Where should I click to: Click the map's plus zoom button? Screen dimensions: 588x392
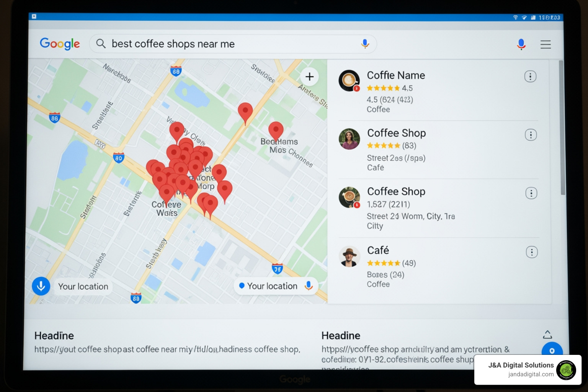[x=309, y=77]
